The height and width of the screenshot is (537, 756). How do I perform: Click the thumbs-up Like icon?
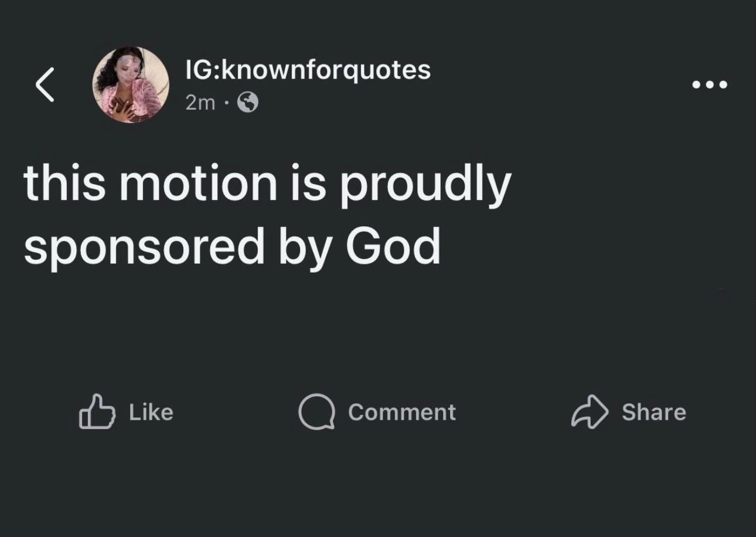pyautogui.click(x=96, y=412)
